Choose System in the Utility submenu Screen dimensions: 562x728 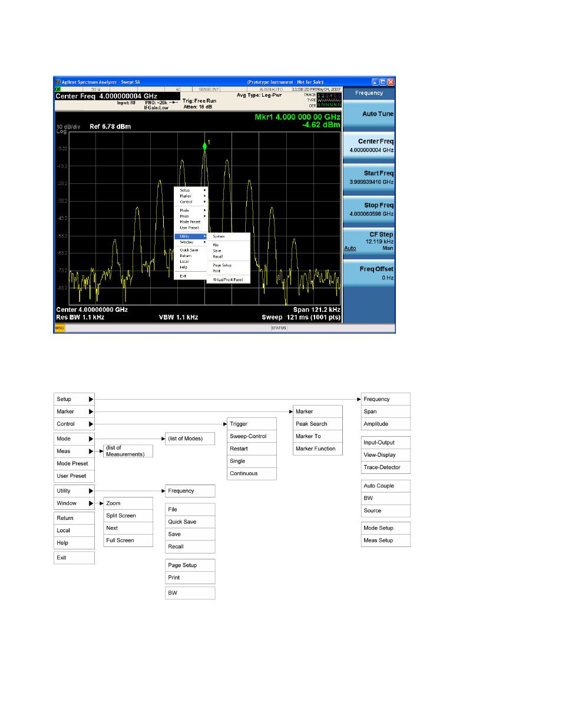click(x=229, y=236)
